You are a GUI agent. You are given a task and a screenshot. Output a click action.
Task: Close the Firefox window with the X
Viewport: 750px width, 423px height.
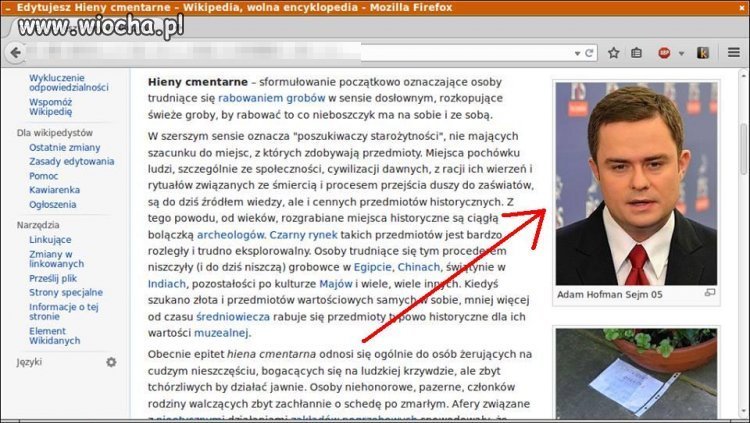tap(742, 8)
